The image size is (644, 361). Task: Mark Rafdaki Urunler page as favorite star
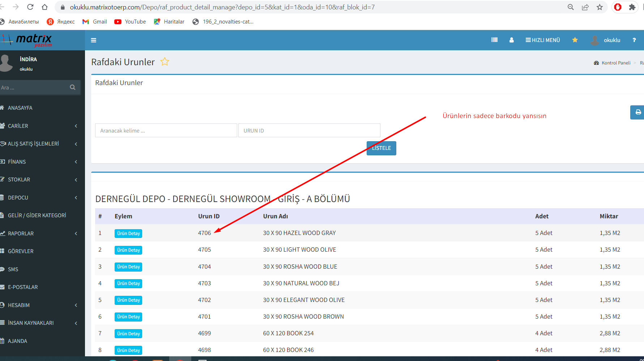pos(165,62)
